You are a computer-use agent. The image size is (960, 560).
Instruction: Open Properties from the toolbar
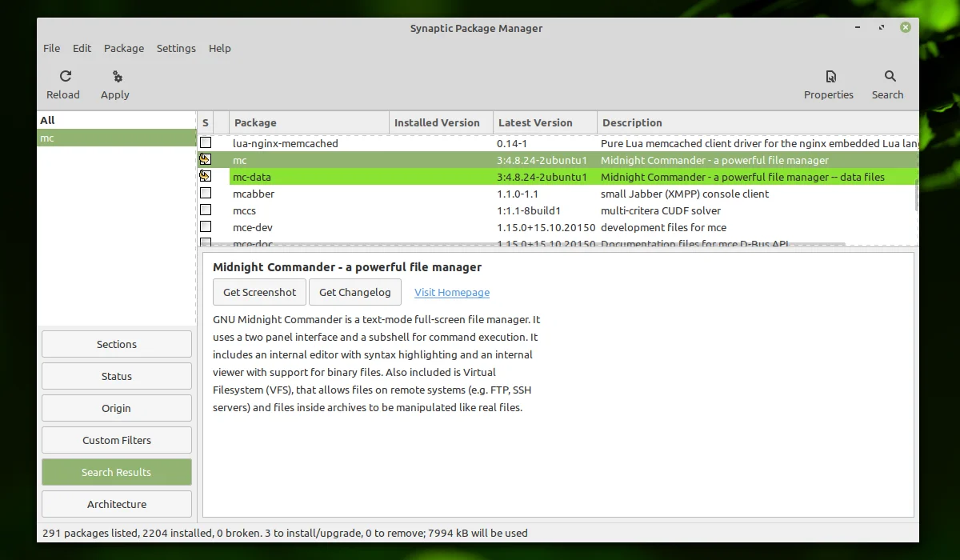click(x=829, y=85)
